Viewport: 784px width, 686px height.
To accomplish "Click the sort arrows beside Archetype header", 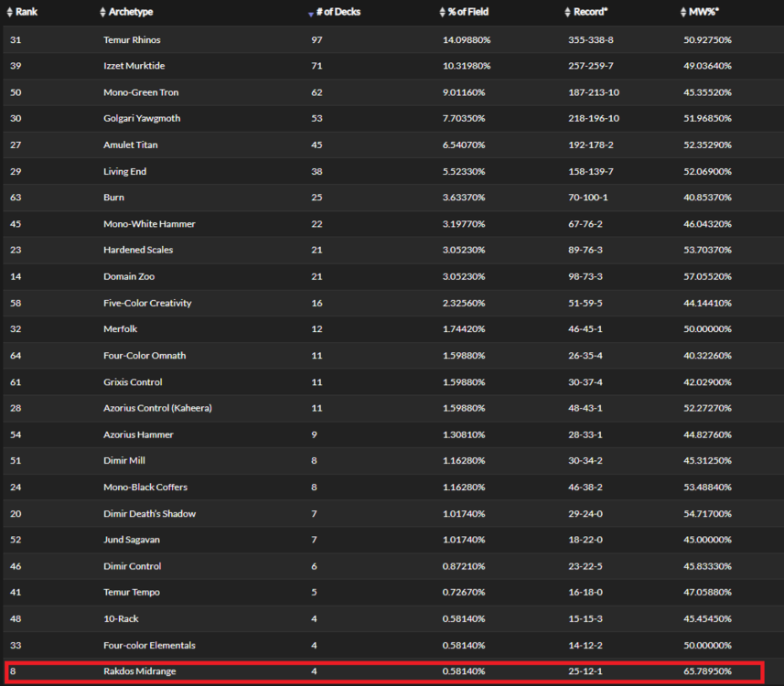I will click(x=102, y=13).
